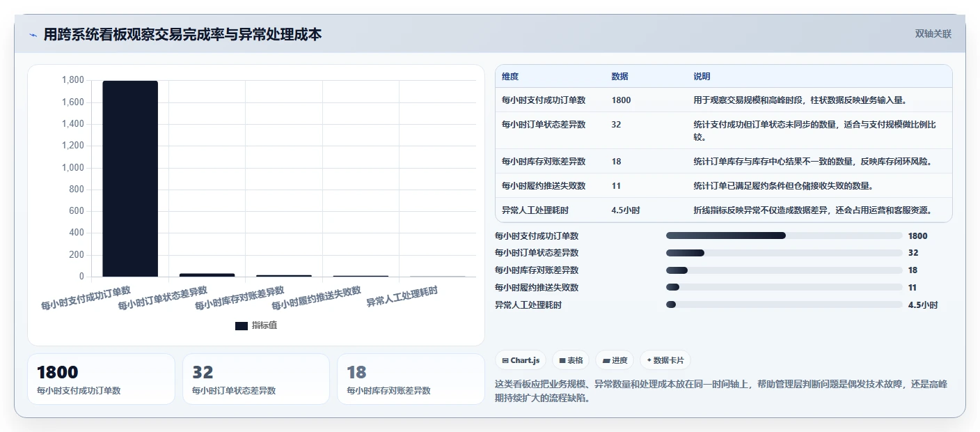Screen dimensions: 980x432
Task: Click the 进度 tag chip
Action: tap(615, 360)
